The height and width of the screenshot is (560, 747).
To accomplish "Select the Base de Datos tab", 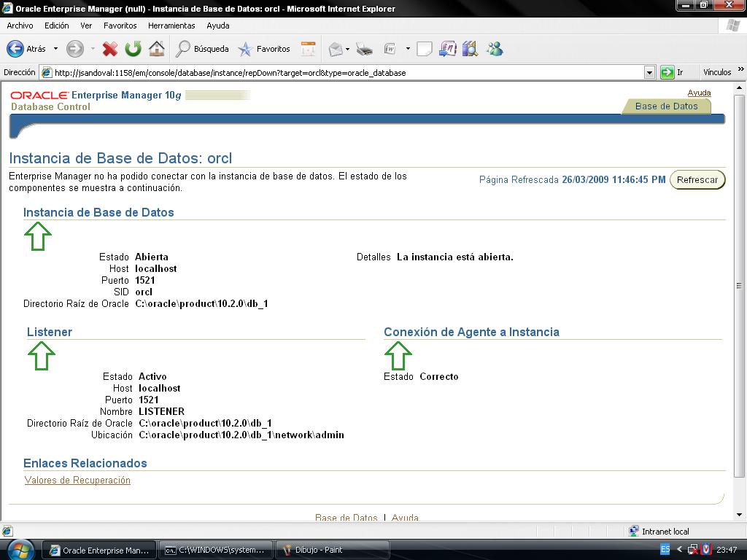I will click(x=667, y=106).
